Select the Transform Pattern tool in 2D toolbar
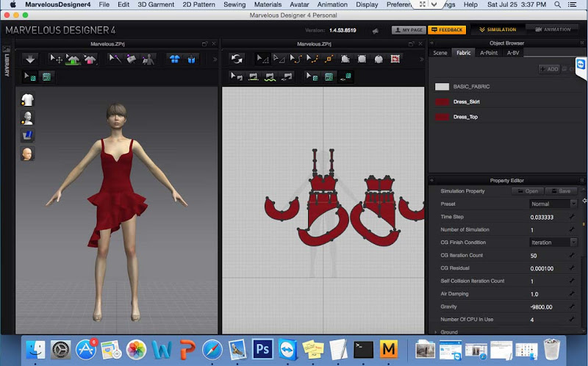 click(262, 59)
